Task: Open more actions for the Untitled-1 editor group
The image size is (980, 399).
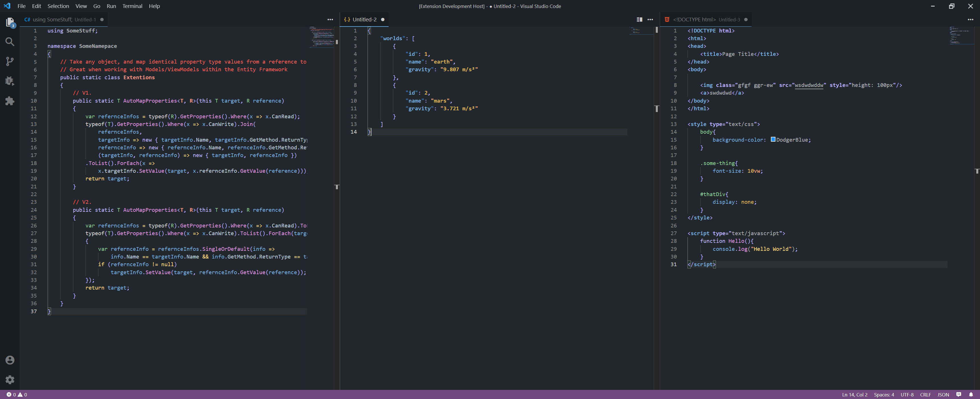Action: click(330, 19)
